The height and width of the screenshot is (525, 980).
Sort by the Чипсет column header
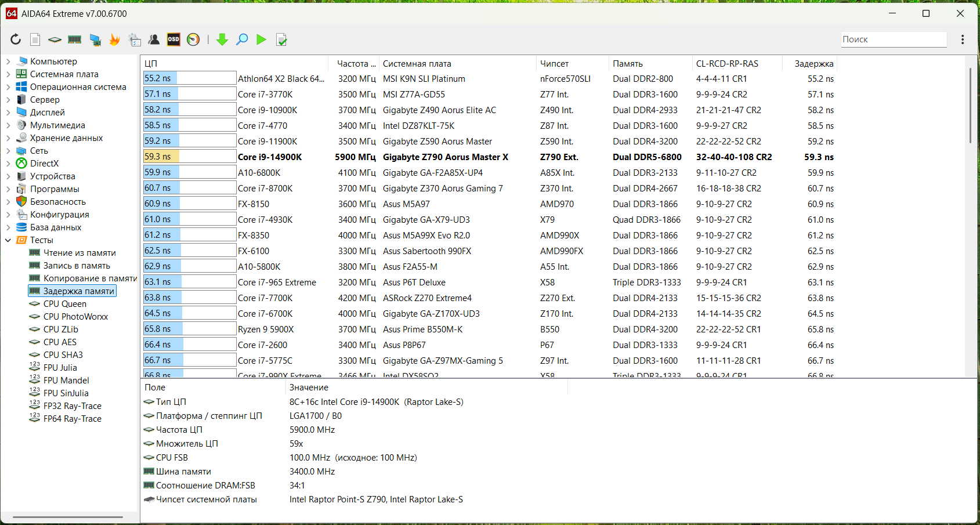pos(573,64)
